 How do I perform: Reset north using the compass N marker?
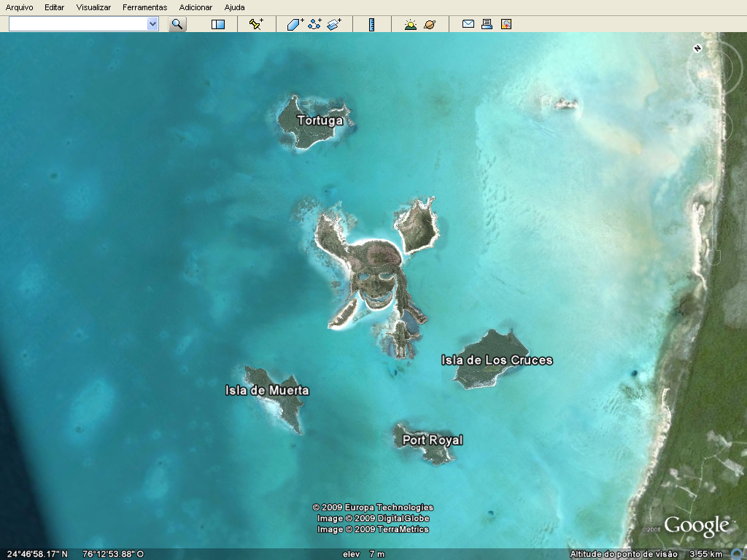click(x=697, y=48)
